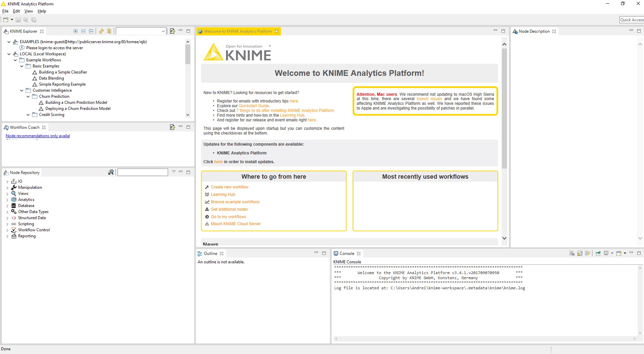Image resolution: width=644 pixels, height=354 pixels.
Task: Click the Welcome page vertical scrollbar
Action: [x=504, y=108]
